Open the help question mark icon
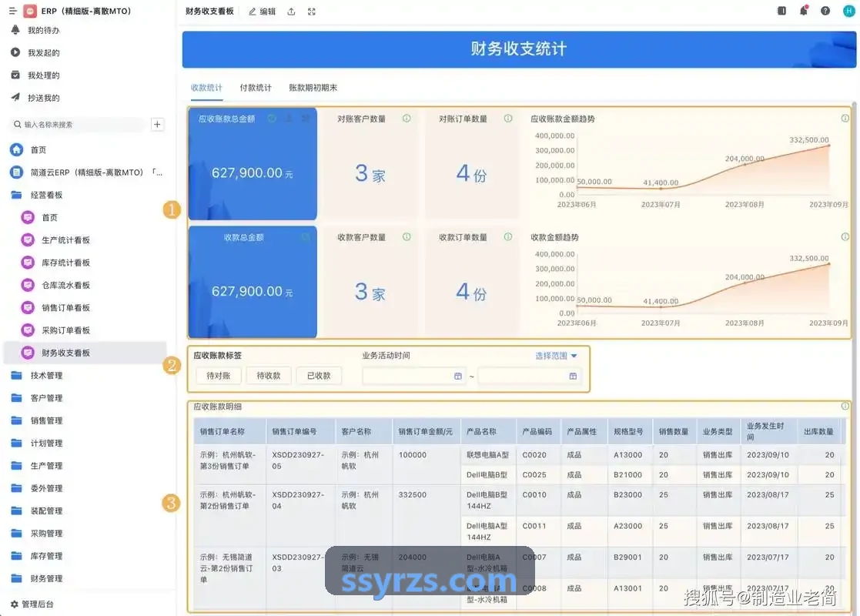 pos(825,11)
